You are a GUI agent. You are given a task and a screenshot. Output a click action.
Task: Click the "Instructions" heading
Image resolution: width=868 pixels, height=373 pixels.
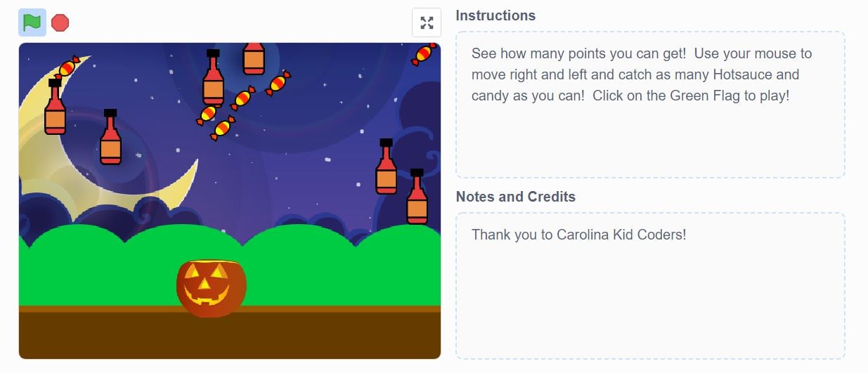point(495,15)
